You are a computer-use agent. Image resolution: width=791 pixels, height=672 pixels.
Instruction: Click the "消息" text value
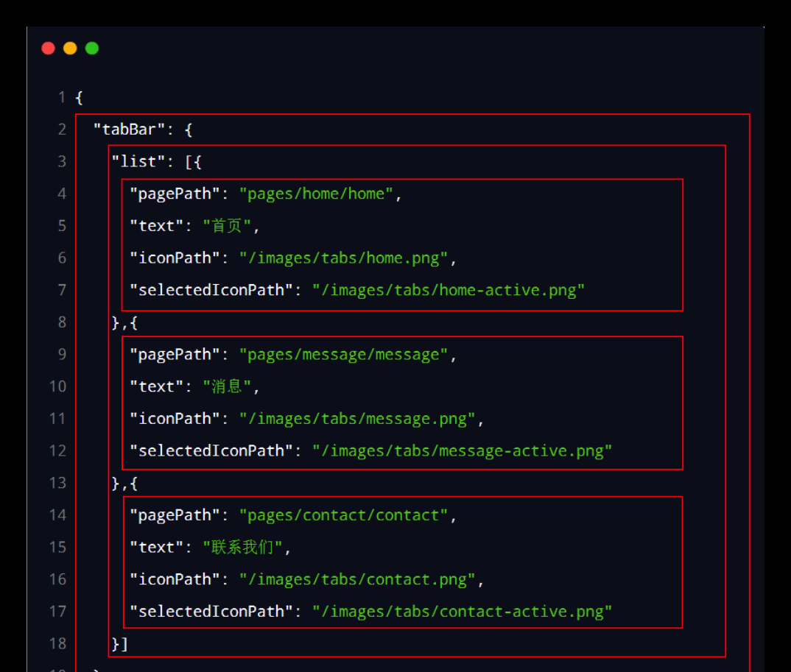[227, 386]
